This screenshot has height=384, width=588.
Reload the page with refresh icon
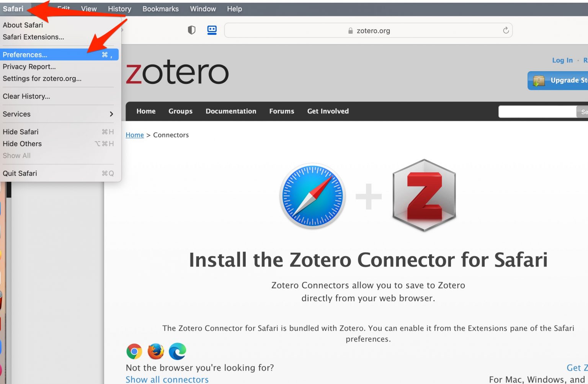[506, 30]
